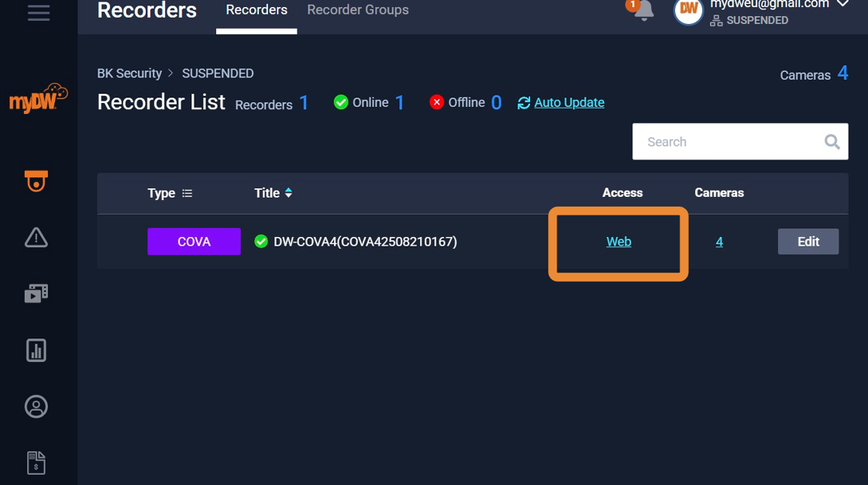Viewport: 868px width, 485px height.
Task: Click BK Security breadcrumb
Action: [129, 73]
